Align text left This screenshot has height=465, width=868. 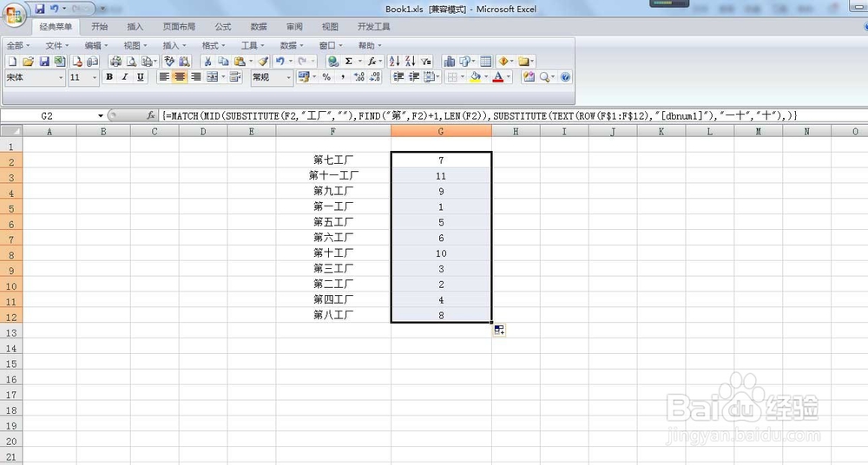coord(164,77)
